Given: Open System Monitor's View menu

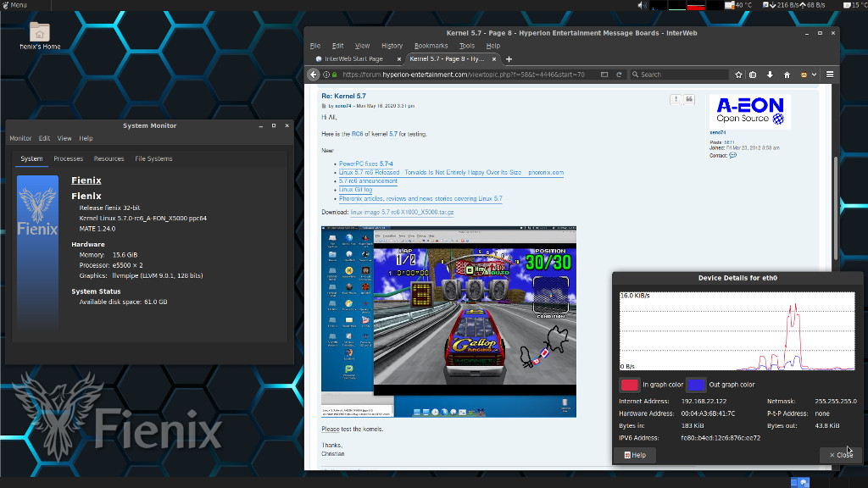Looking at the screenshot, I should point(64,138).
